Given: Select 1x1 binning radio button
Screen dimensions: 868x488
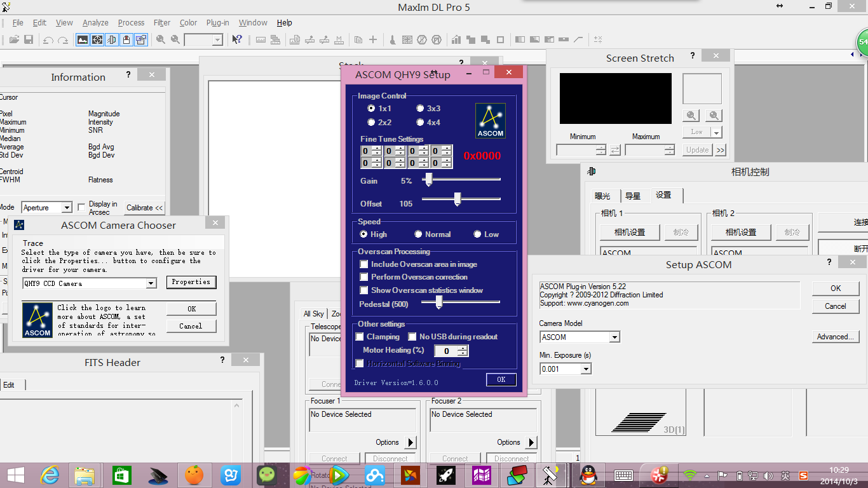Looking at the screenshot, I should [371, 109].
